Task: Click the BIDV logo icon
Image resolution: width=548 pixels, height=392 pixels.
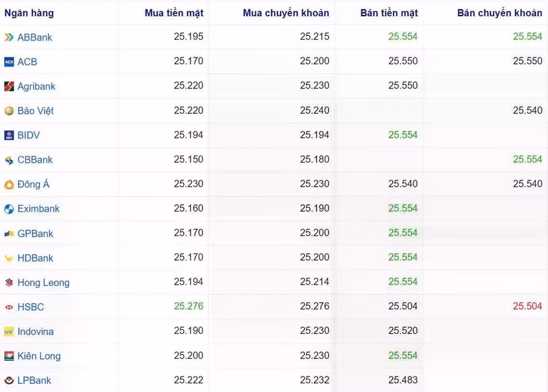Action: 9,135
